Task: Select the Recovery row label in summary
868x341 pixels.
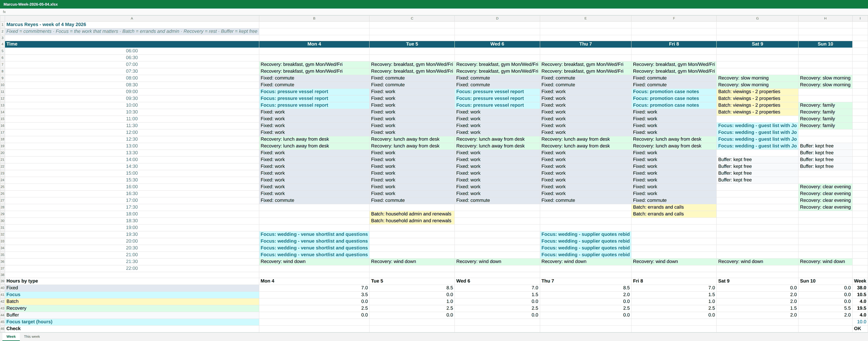Action: tap(132, 308)
